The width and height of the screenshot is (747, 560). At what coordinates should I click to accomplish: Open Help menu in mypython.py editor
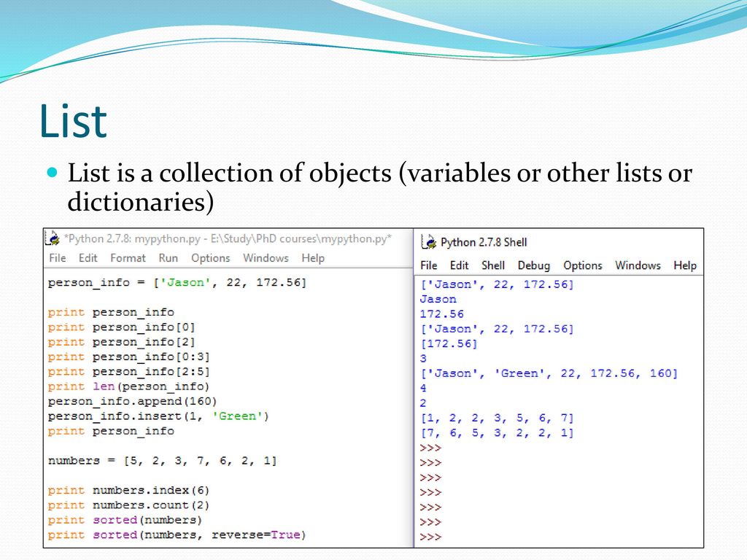click(x=313, y=258)
